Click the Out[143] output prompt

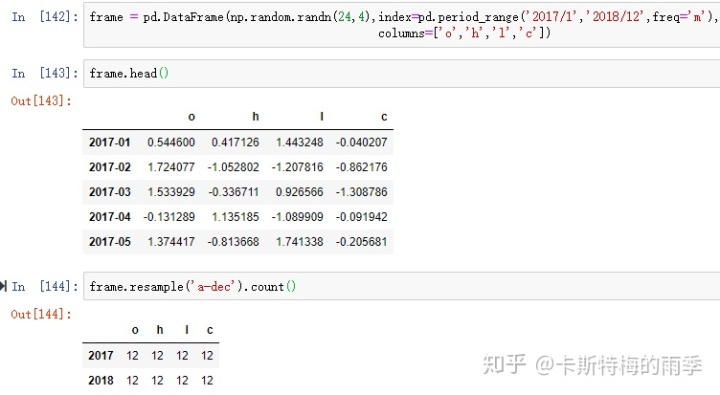point(41,101)
